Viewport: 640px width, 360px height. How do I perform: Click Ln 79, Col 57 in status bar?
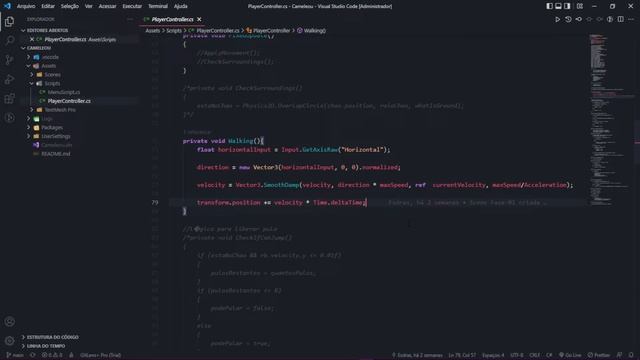click(462, 355)
